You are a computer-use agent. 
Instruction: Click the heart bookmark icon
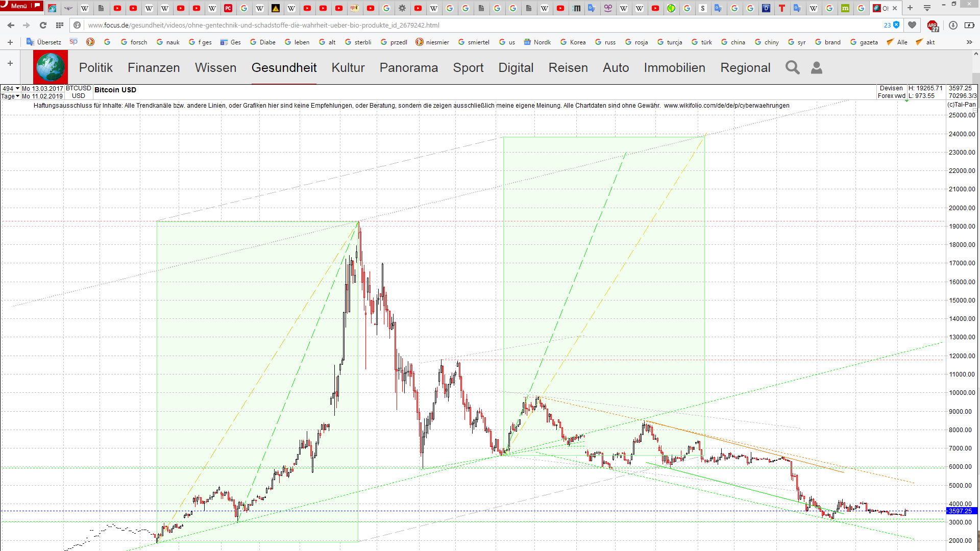point(912,25)
